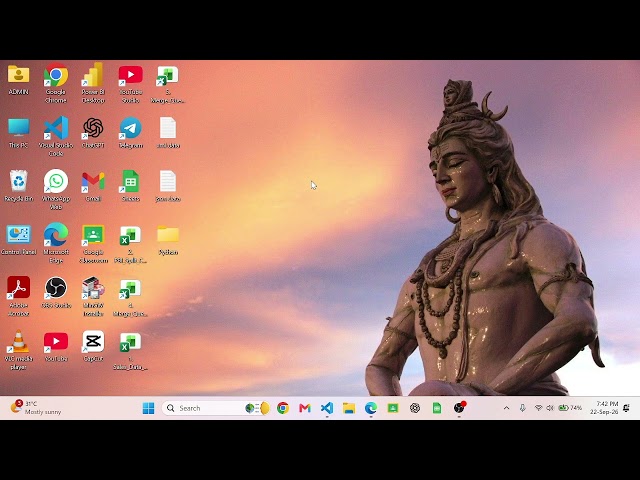Open Google Classroom from the taskbar
Image resolution: width=640 pixels, height=480 pixels.
click(x=393, y=408)
